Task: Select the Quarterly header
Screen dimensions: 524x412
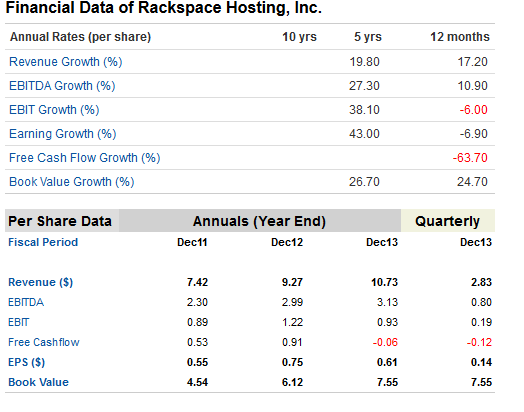Action: point(447,221)
